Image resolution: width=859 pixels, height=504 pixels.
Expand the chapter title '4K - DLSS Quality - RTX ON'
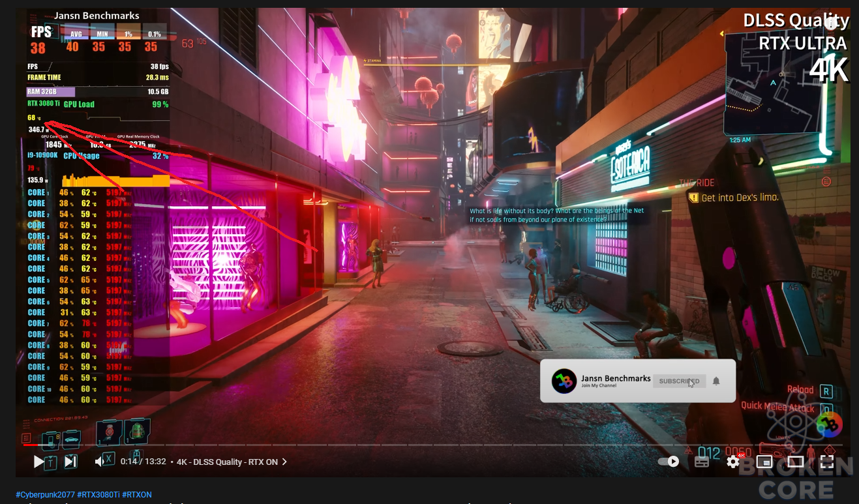coord(232,462)
